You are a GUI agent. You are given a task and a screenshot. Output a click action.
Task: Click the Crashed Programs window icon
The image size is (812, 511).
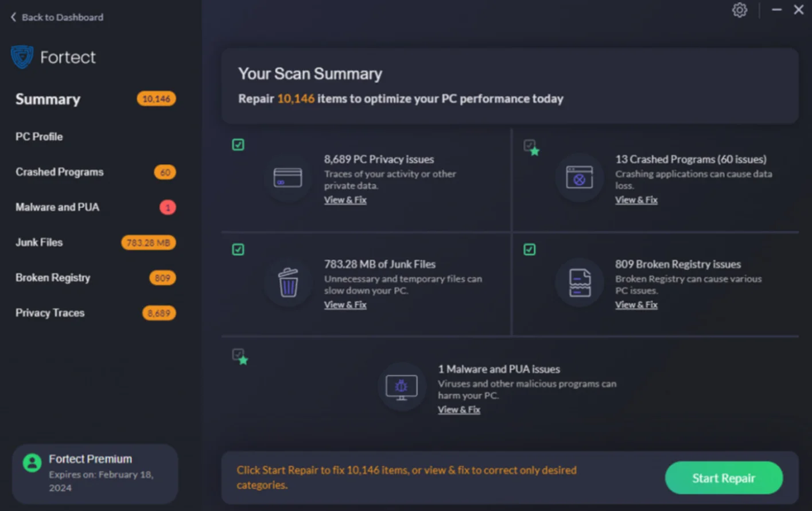click(579, 177)
